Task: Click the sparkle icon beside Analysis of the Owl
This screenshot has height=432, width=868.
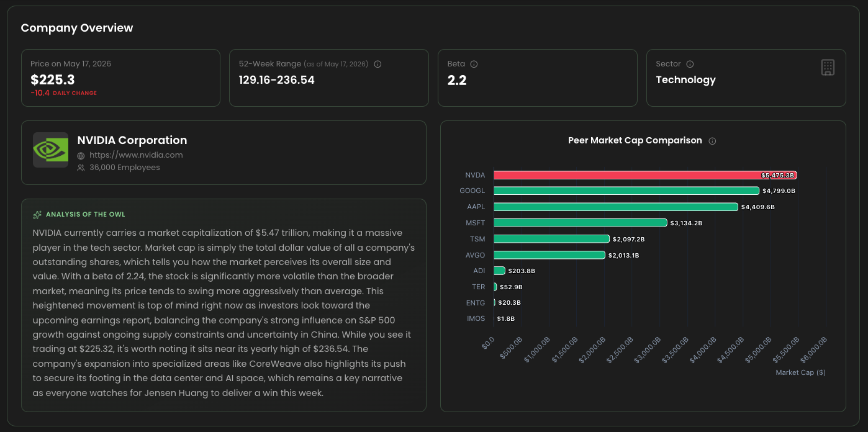Action: pyautogui.click(x=37, y=215)
